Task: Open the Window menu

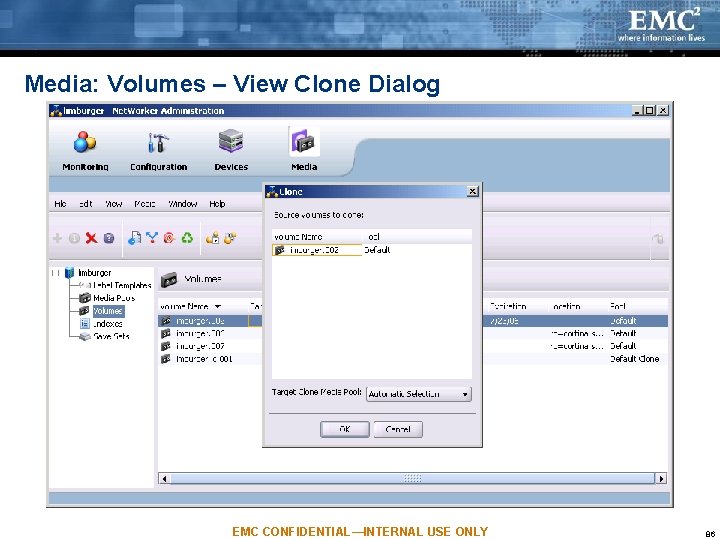Action: [182, 204]
